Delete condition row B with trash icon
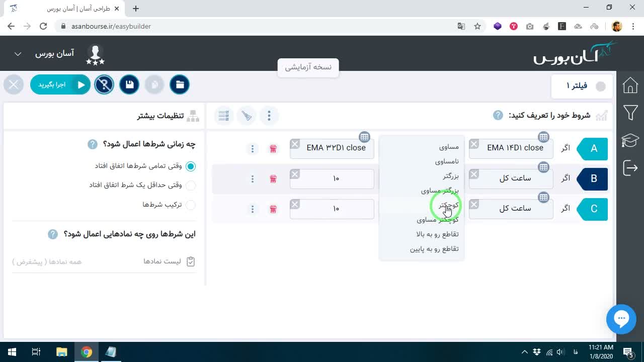644x362 pixels. pos(273,179)
